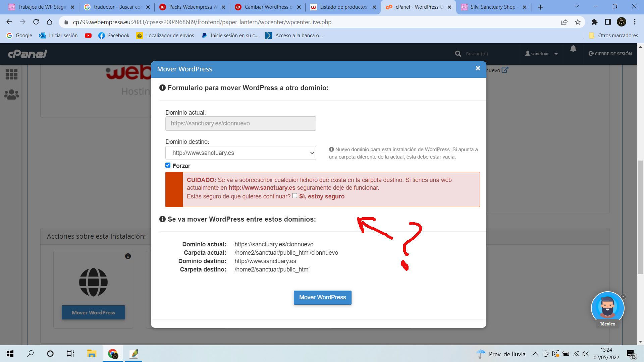Tick the 'Sí, estoy seguro' checkbox
Viewport: 644px width, 362px height.
(x=294, y=196)
